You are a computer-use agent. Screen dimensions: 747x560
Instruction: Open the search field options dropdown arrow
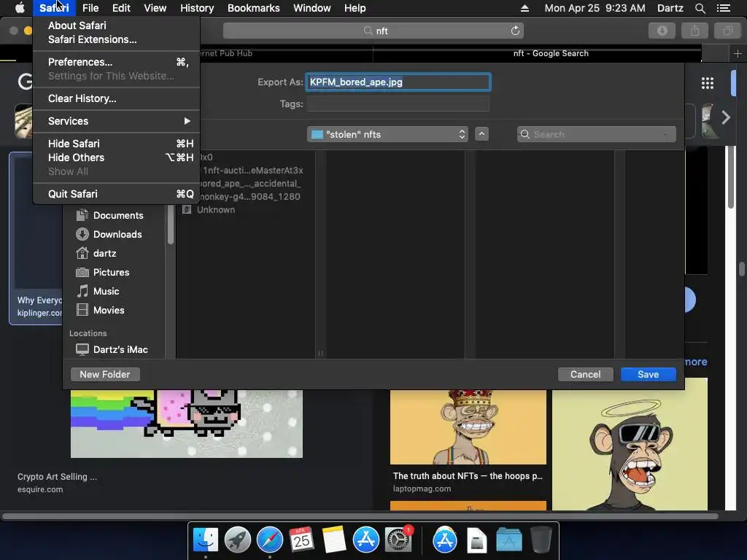(x=665, y=134)
